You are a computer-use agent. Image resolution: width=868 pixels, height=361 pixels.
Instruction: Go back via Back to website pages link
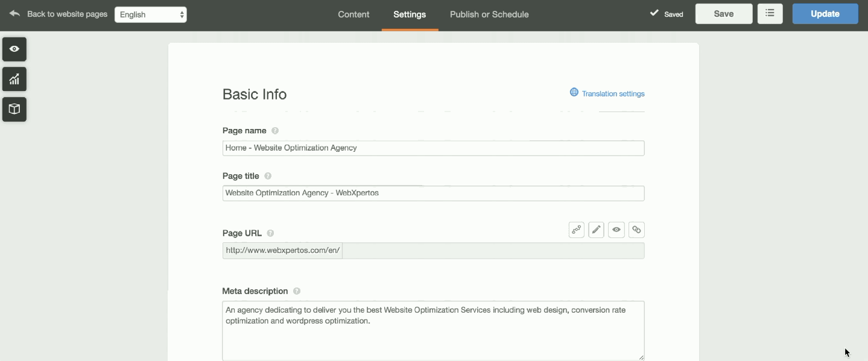[x=67, y=14]
